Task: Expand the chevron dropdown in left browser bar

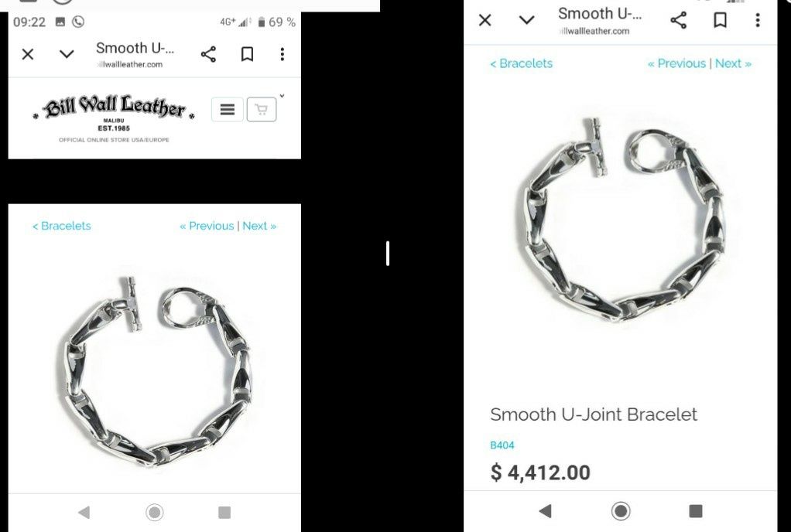Action: [x=67, y=54]
